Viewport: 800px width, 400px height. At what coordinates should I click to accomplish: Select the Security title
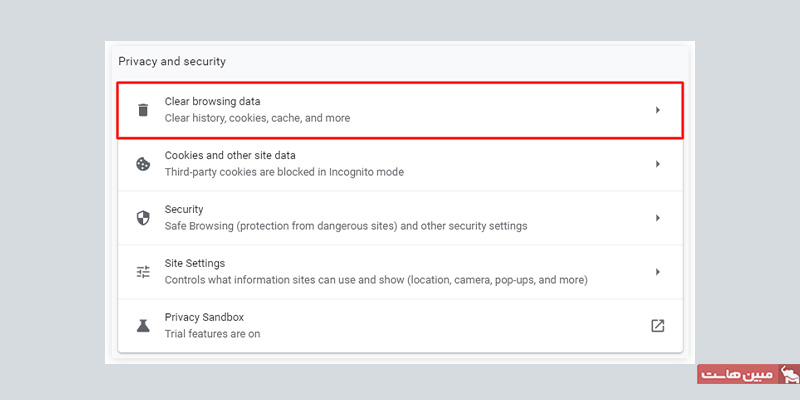point(184,210)
